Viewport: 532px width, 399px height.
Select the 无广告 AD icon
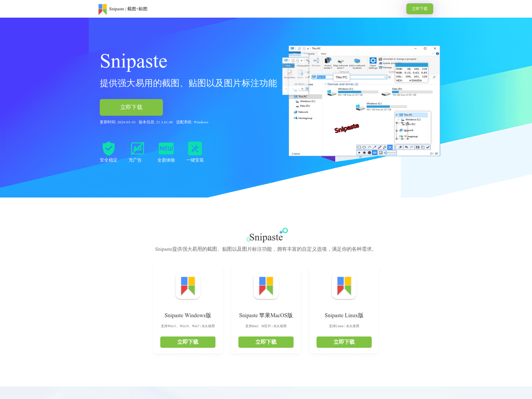(137, 148)
